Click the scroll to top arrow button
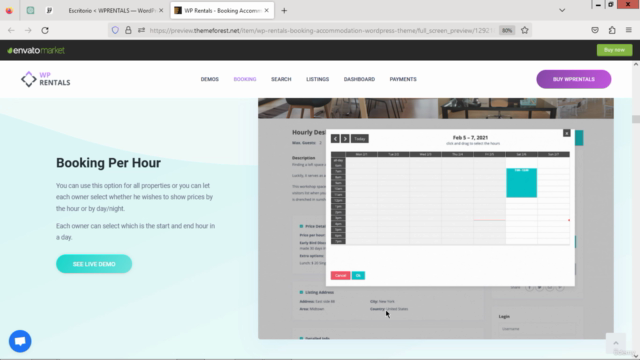The width and height of the screenshot is (640, 360). coord(616,343)
